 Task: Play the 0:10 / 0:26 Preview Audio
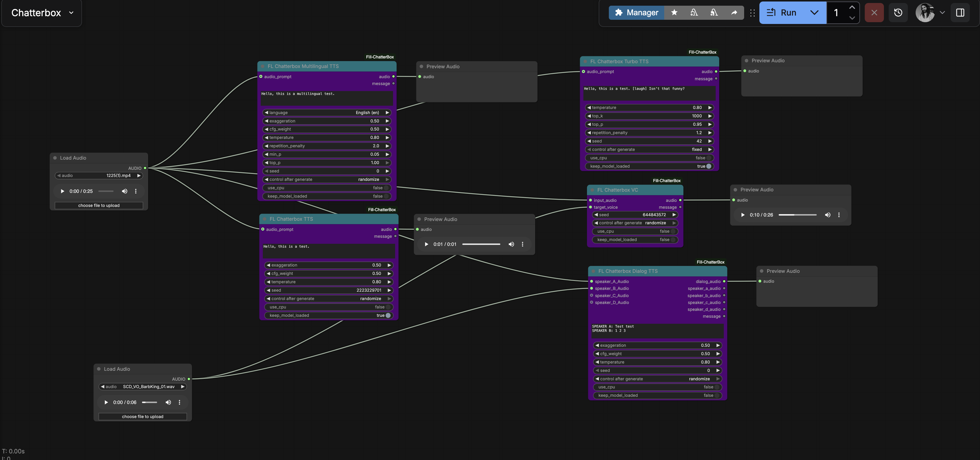click(x=743, y=215)
